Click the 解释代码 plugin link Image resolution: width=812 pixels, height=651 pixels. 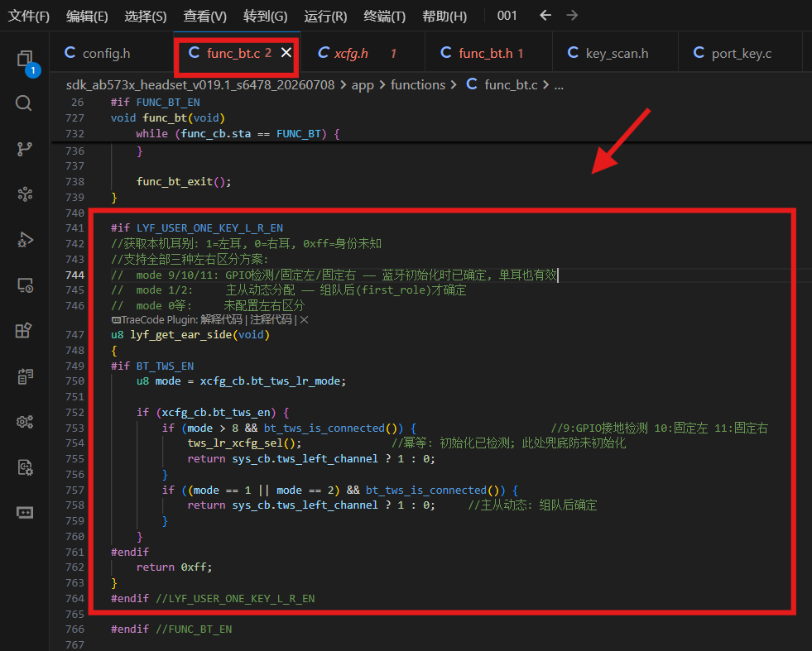221,320
